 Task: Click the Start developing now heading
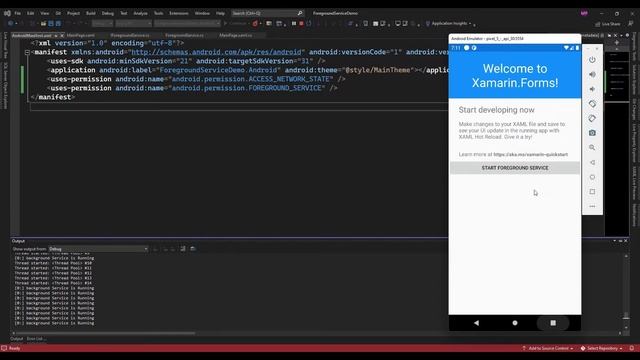pos(496,110)
